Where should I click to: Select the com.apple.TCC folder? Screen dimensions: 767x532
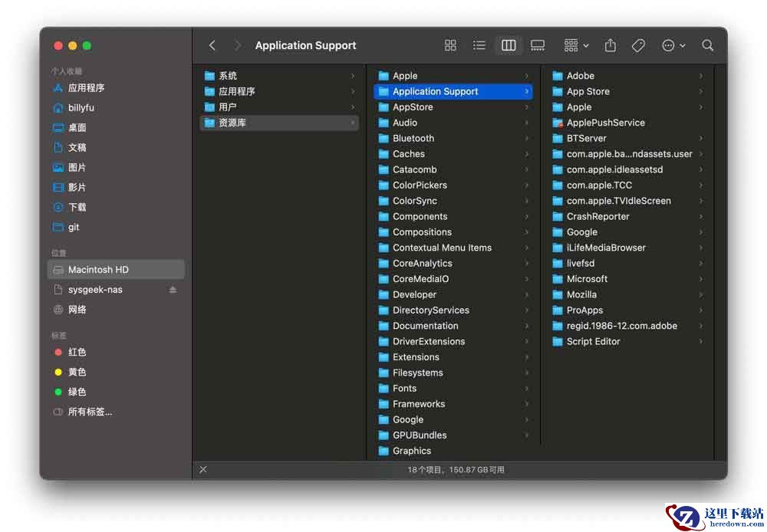click(627, 186)
